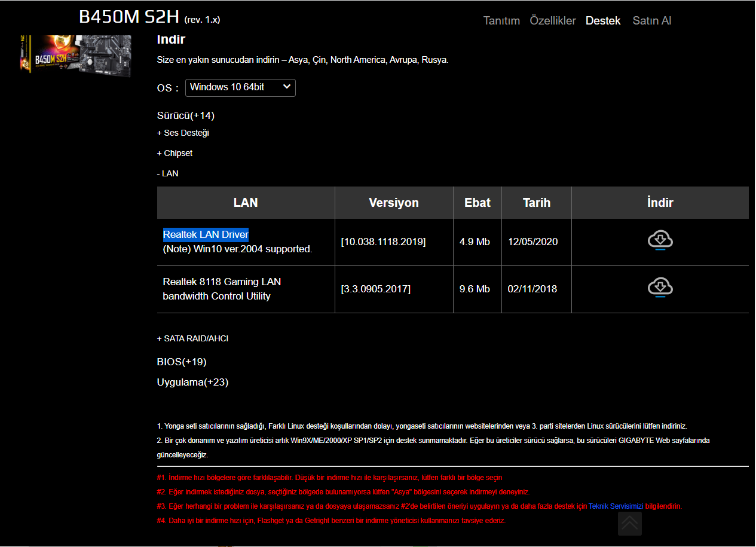Click the red note #4 about Flashget

(x=331, y=521)
